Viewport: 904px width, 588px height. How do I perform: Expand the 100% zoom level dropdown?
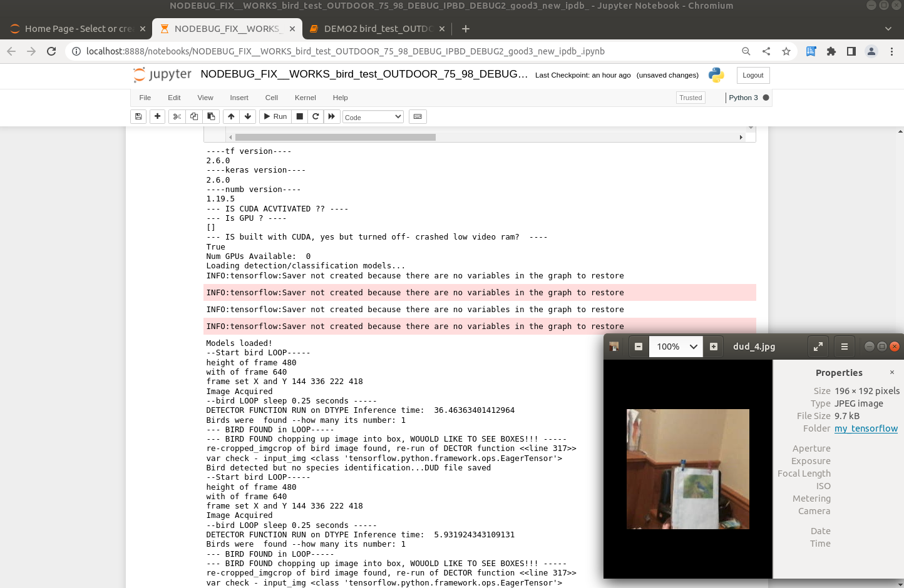693,347
